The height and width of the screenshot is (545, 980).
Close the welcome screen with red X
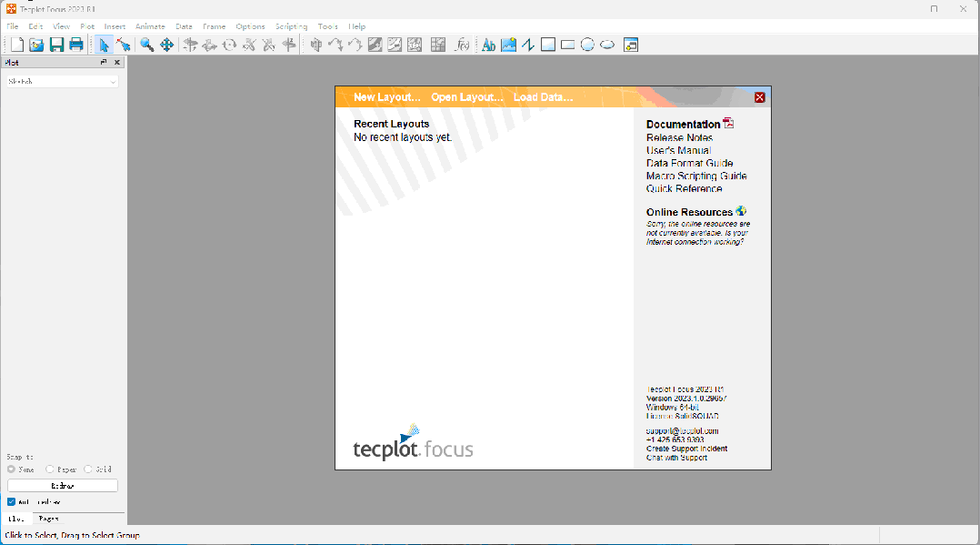pos(759,97)
